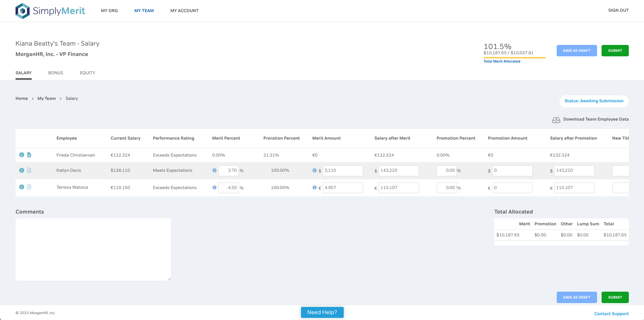Viewport: 644px width, 320px height.
Task: Open the Contact Support link
Action: 611,313
